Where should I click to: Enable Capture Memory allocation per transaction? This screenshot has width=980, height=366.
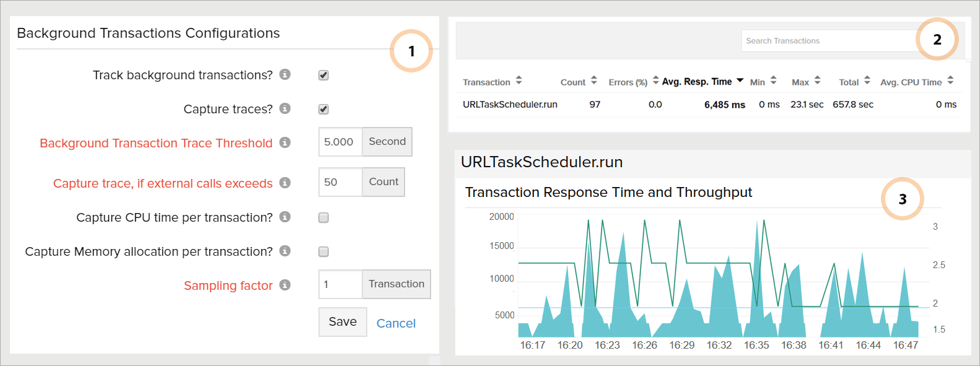(323, 251)
